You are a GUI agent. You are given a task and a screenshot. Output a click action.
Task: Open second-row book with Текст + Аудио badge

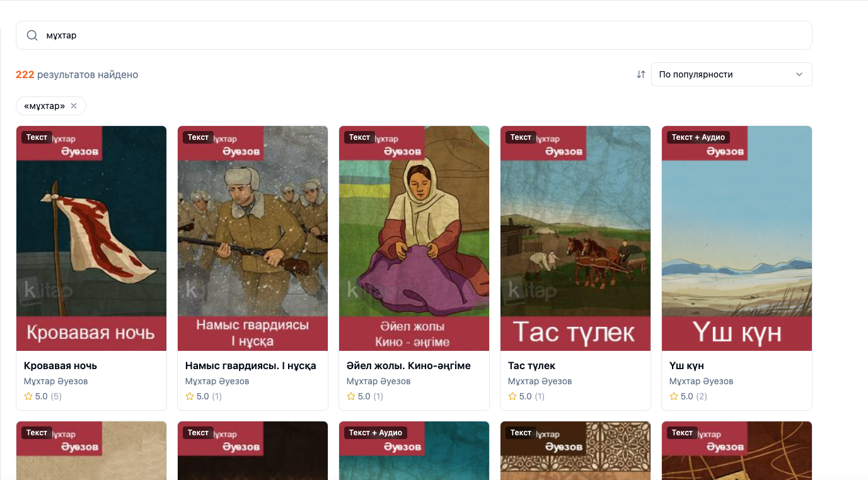[414, 450]
